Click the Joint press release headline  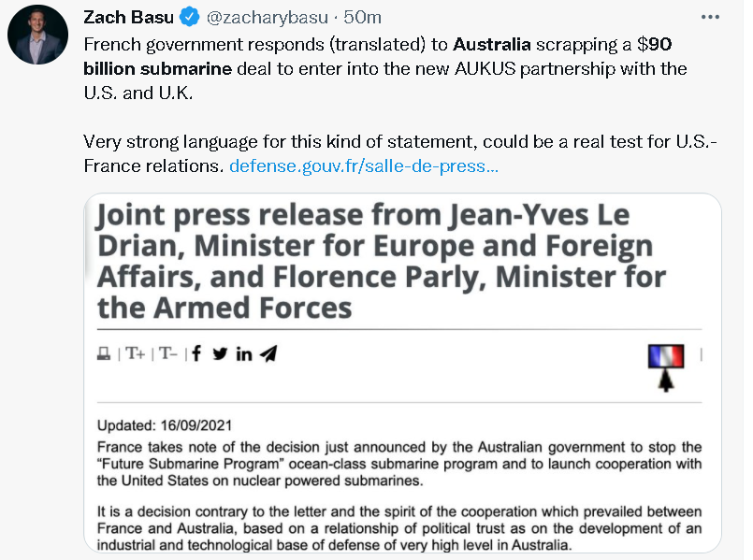point(374,260)
